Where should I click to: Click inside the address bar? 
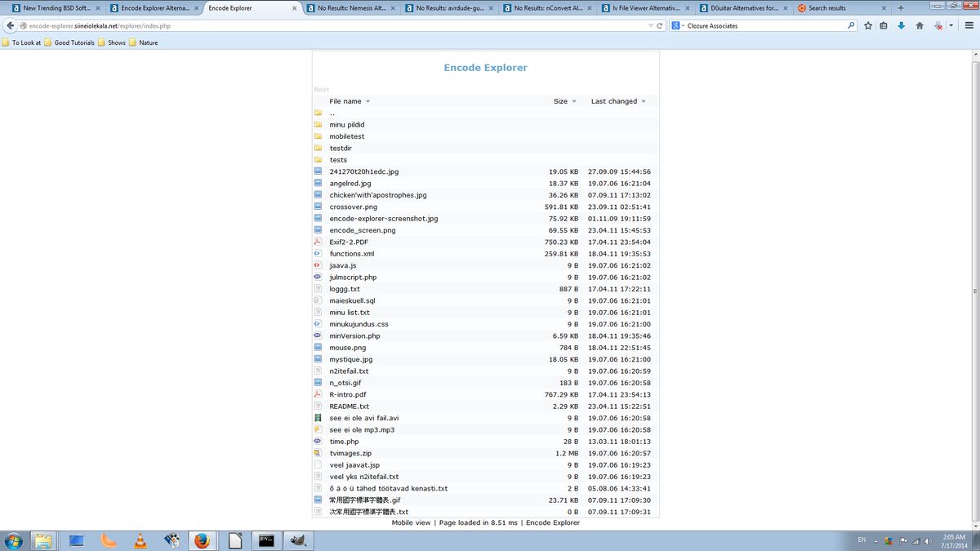pos(245,25)
